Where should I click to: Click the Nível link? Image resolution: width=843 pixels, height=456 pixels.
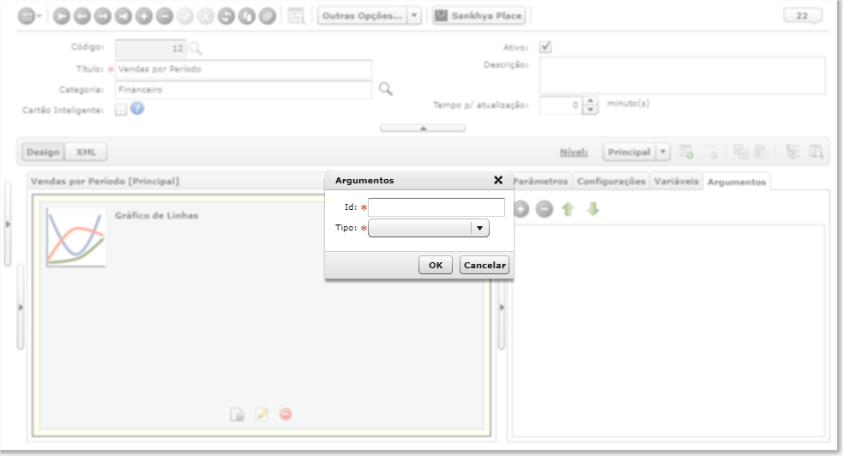coord(574,153)
